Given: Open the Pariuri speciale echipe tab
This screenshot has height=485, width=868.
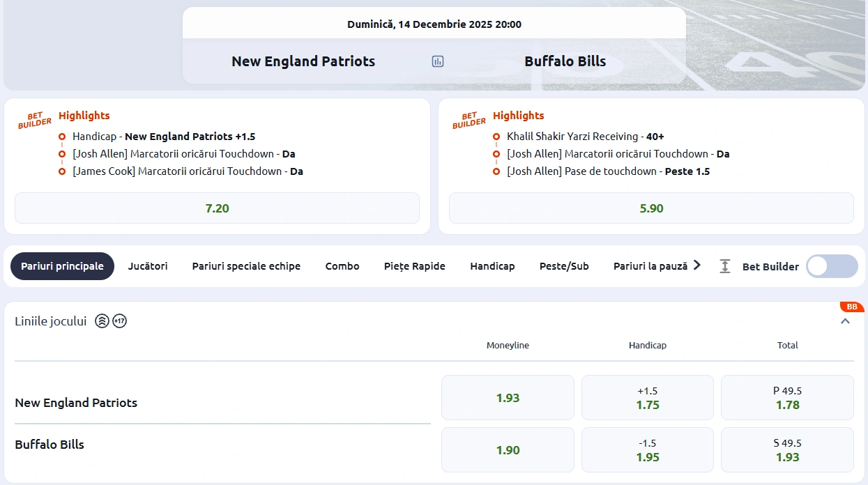Looking at the screenshot, I should [247, 266].
